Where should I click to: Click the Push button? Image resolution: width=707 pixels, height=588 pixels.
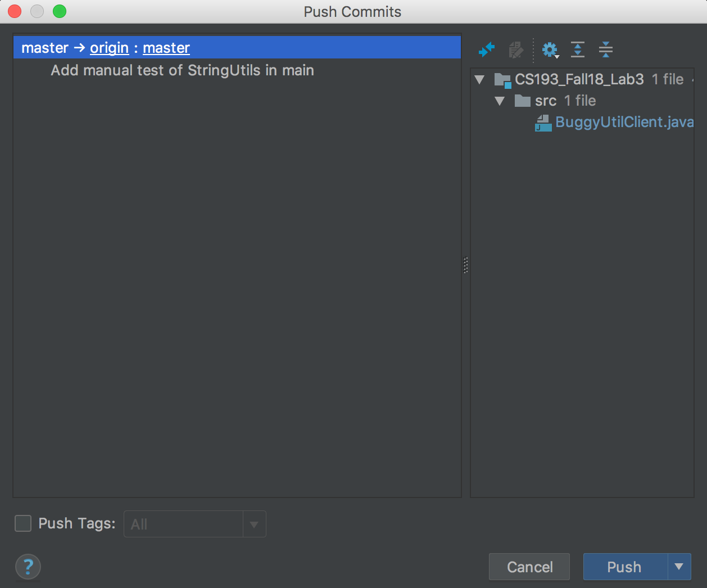coord(626,567)
